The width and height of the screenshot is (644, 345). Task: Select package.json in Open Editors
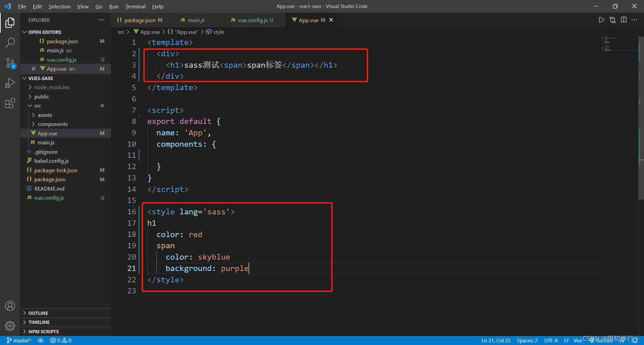65,41
